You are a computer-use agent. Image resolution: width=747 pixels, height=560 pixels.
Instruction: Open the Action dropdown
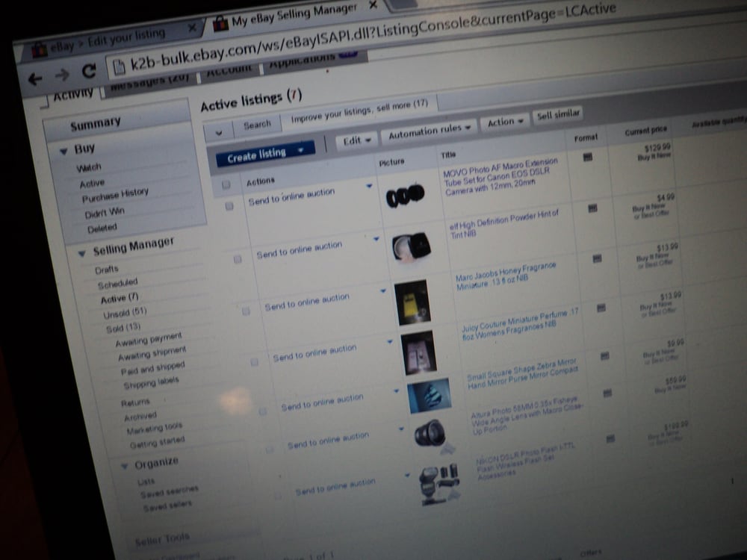tap(505, 122)
